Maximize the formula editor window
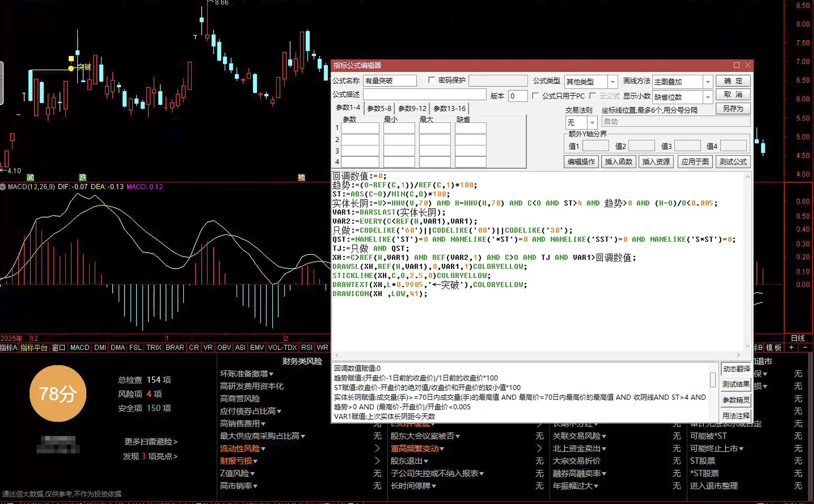The image size is (814, 504). coord(736,65)
